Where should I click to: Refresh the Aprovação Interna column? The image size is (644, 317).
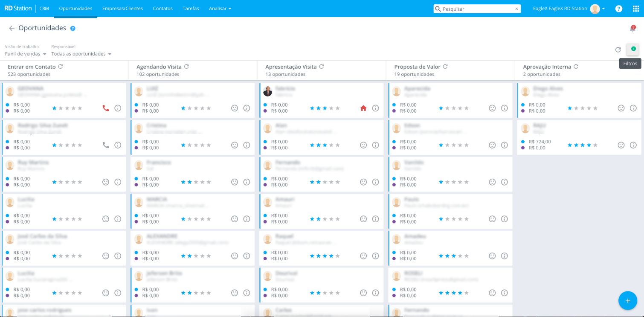pos(576,67)
